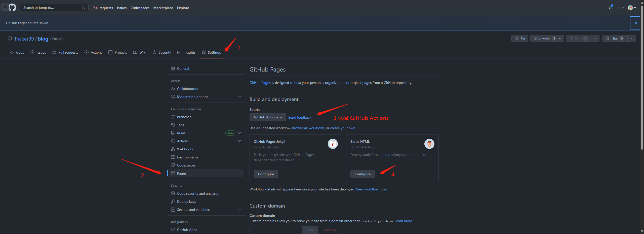Switch to the Security tab
The width and height of the screenshot is (644, 234).
(162, 52)
